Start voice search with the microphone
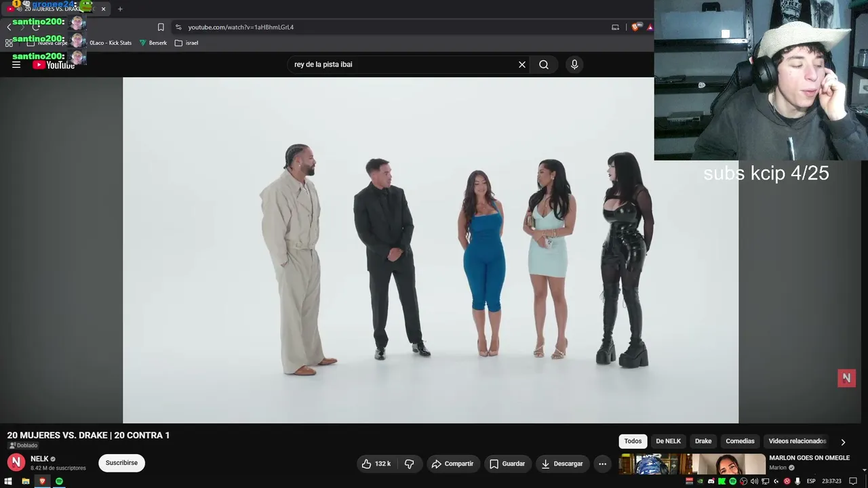 [x=574, y=64]
